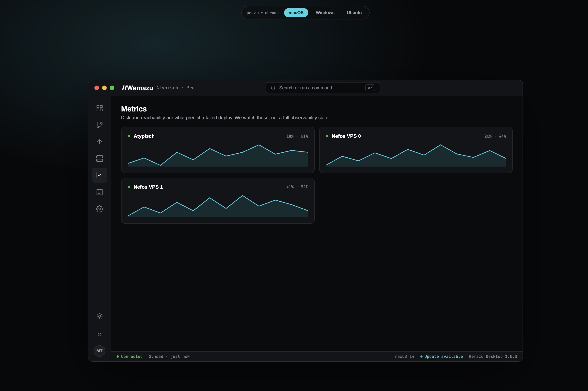Open the deploy up-arrow icon in sidebar
The height and width of the screenshot is (391, 588).
tap(99, 142)
